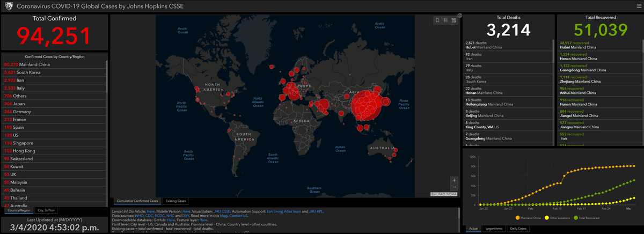Select Germany in confirmed cases list
This screenshot has height=234, width=644.
[54, 112]
